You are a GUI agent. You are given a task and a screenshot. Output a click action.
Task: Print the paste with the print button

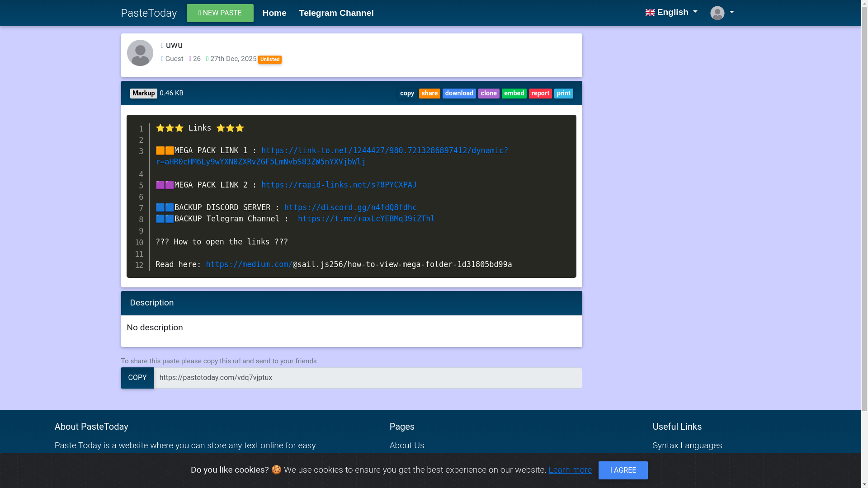pyautogui.click(x=563, y=93)
